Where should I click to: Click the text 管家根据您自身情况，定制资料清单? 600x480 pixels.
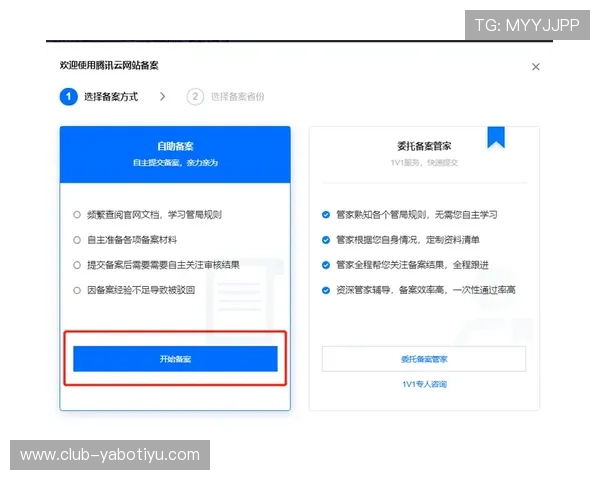click(x=408, y=240)
